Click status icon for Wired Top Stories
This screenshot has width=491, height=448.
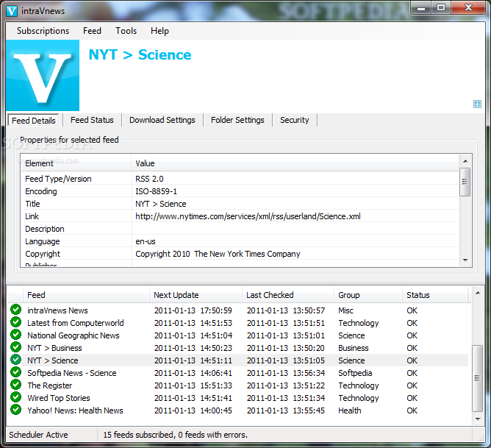point(15,397)
